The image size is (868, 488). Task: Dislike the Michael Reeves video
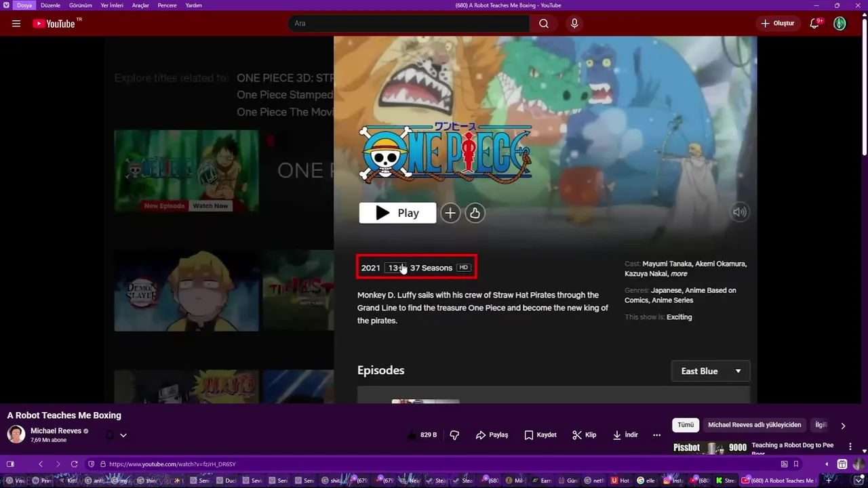[x=454, y=435]
